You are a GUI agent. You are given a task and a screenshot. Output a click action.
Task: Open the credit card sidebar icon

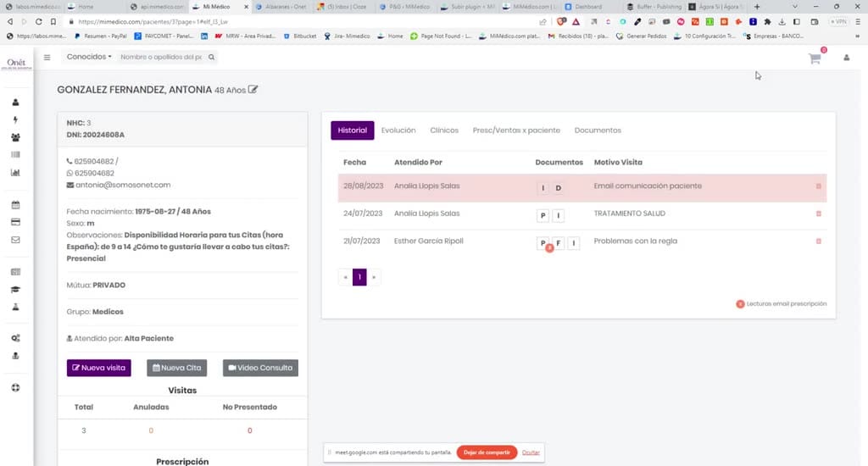(x=15, y=222)
